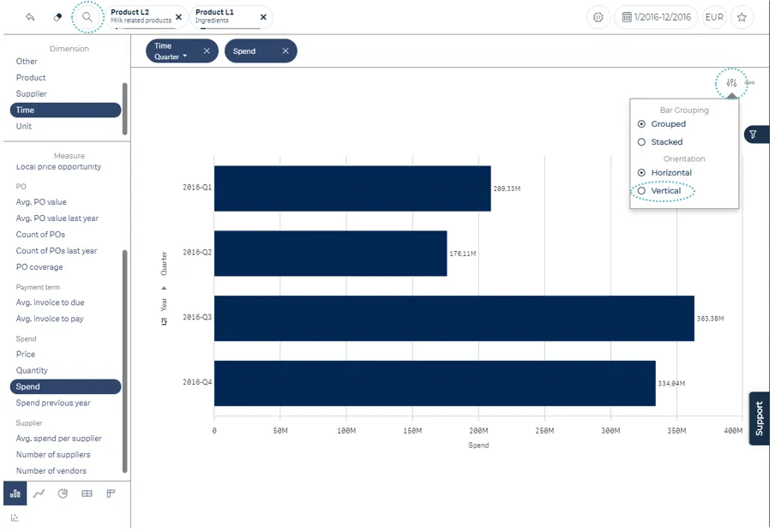Click the eraser clear-selections icon
Image resolution: width=775 pixels, height=532 pixels.
tap(57, 17)
